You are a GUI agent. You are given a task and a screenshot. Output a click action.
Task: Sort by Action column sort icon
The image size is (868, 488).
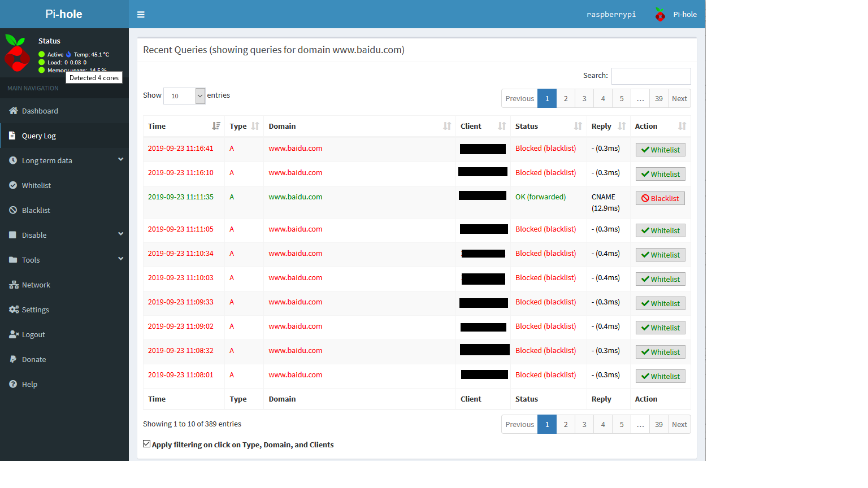[682, 126]
